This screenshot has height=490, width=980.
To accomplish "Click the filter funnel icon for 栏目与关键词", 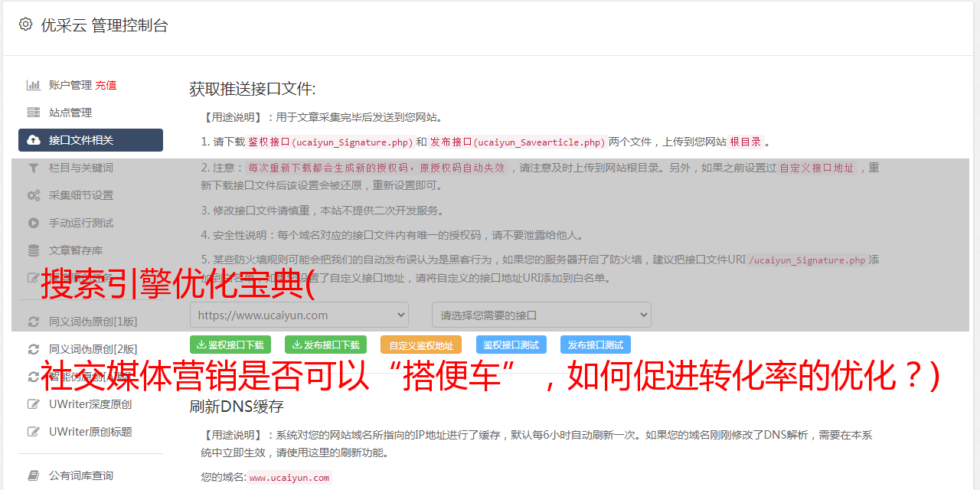I will pyautogui.click(x=34, y=168).
